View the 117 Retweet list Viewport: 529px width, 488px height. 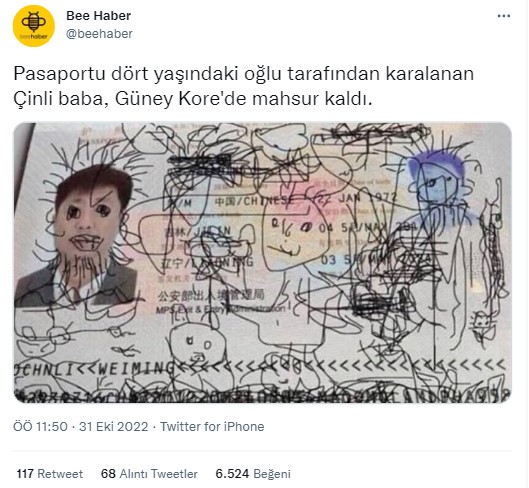click(50, 474)
